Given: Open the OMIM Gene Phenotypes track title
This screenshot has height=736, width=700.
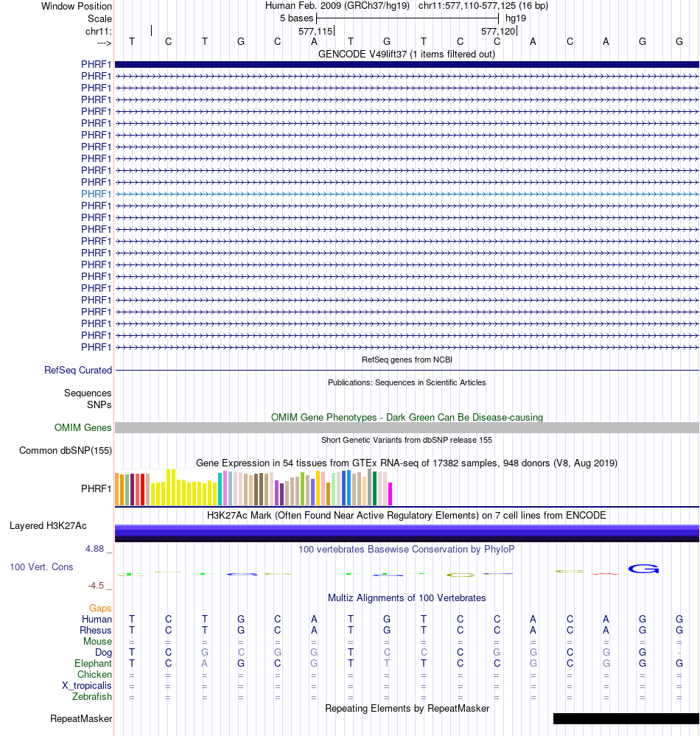Looking at the screenshot, I should tap(407, 417).
